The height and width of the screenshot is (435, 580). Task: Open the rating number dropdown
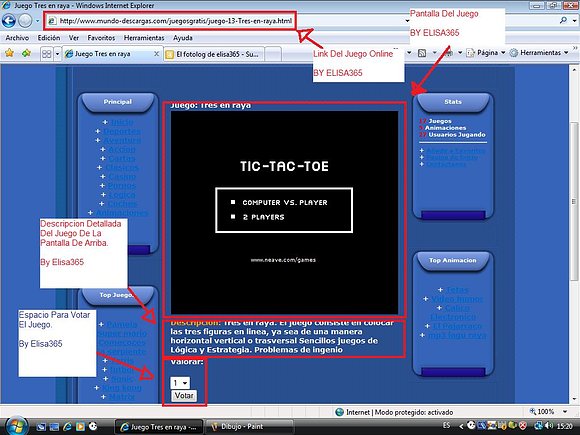coord(180,382)
